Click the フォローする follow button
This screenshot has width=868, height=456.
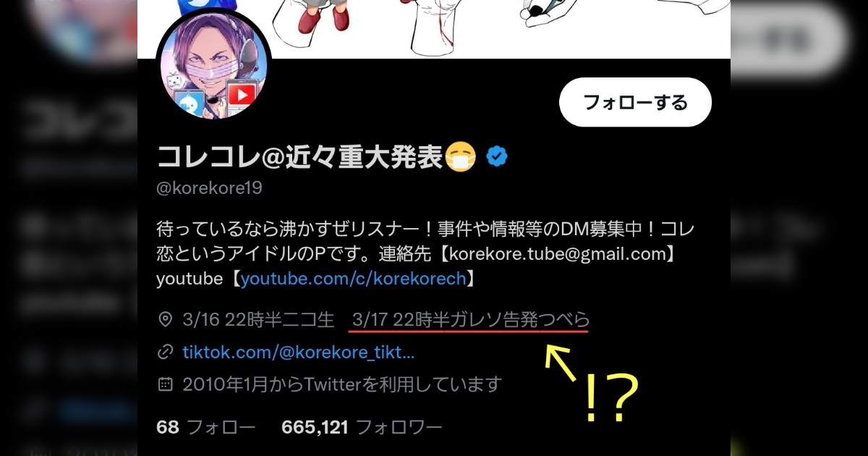pos(635,102)
